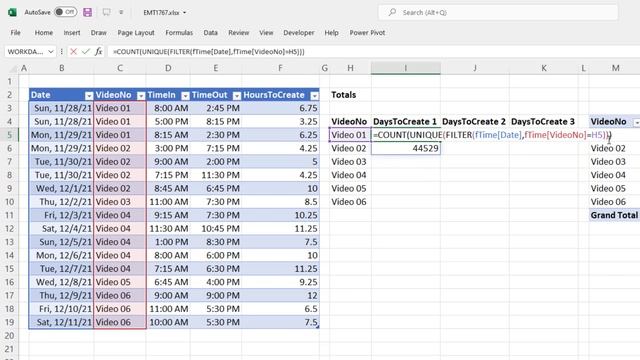Click into the Search box
Screen dimensions: 640x360
click(498, 13)
